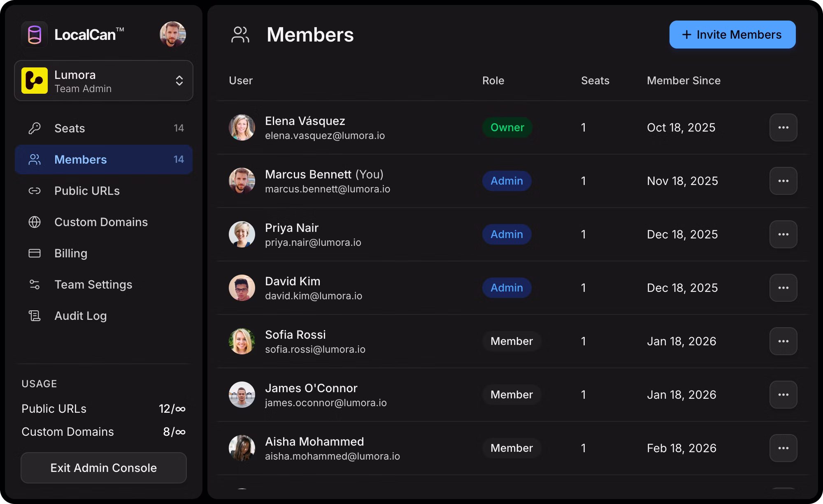Click the User column header

[241, 81]
